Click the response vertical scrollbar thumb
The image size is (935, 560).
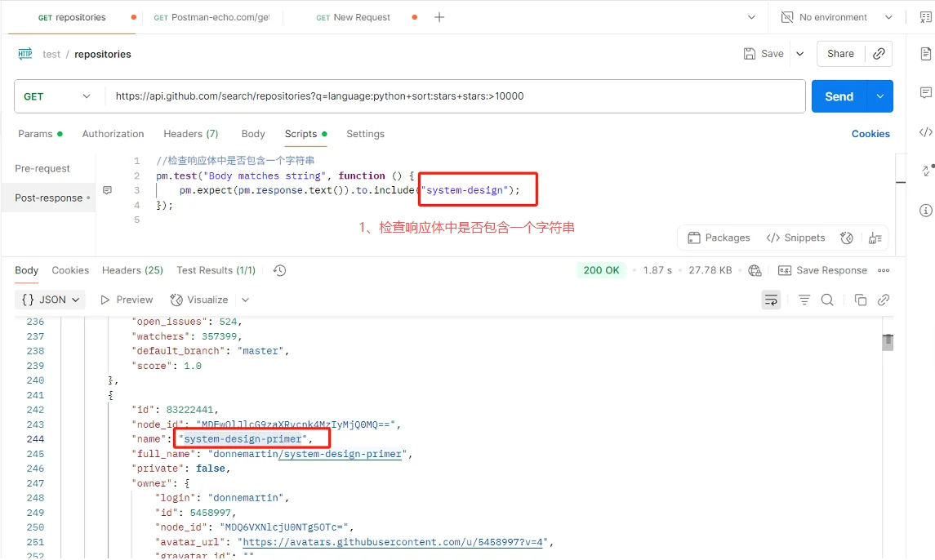888,342
